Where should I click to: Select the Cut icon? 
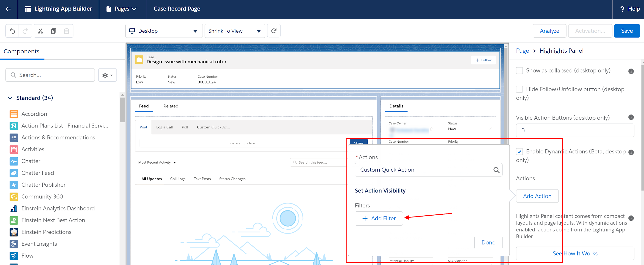tap(41, 31)
